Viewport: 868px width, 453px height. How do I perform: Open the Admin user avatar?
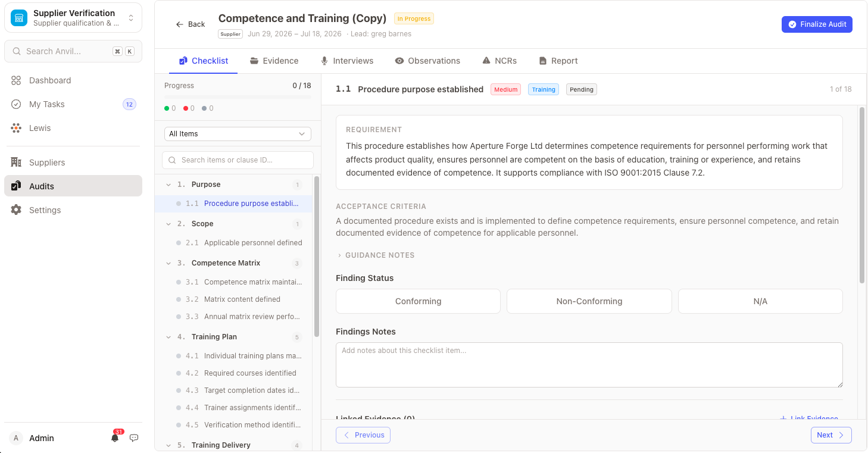pyautogui.click(x=16, y=438)
